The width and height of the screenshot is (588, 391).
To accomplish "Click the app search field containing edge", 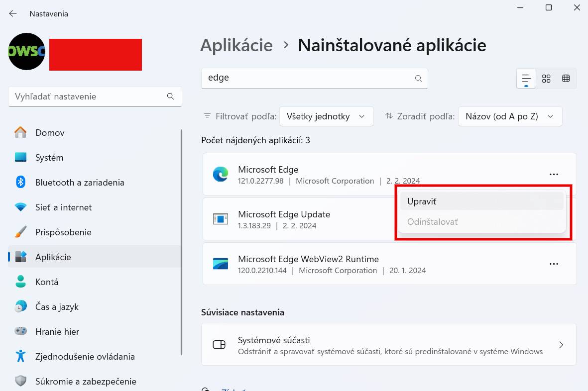I will [314, 78].
